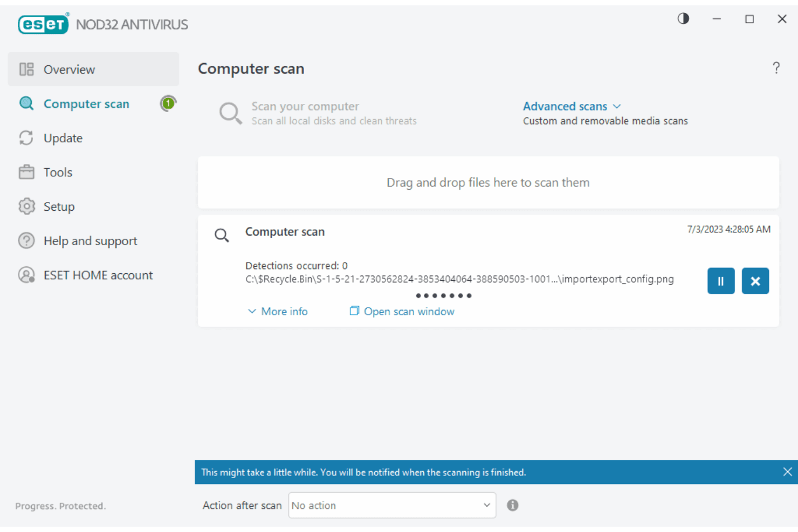Viewport: 798px width, 532px height.
Task: Click the currently scanned file path text
Action: 459,279
